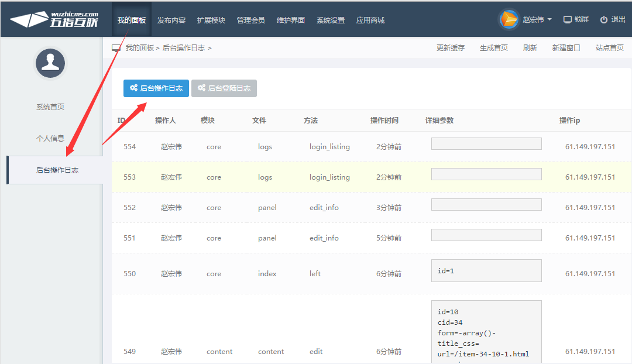
Task: Open 发布内容 top menu
Action: click(171, 20)
